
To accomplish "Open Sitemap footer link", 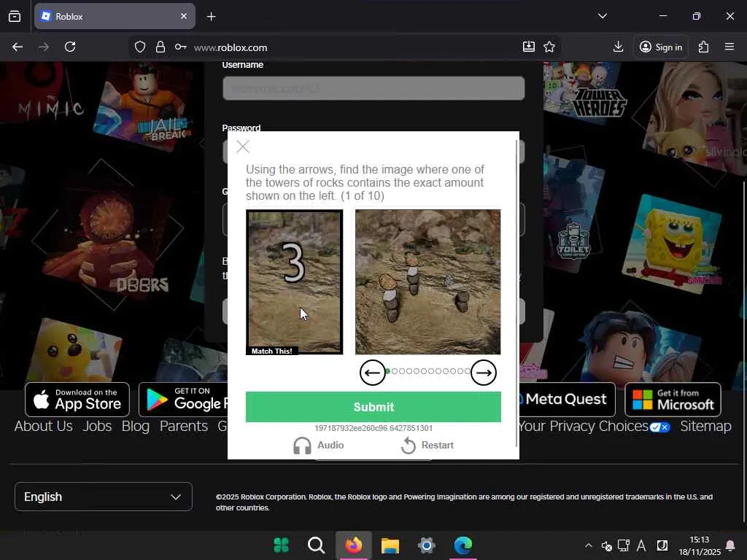I will 705,426.
